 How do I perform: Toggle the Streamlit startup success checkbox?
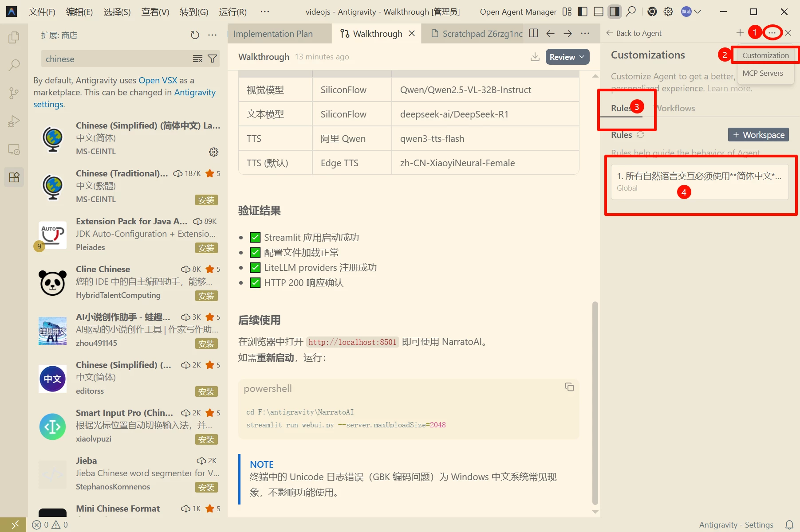pos(255,238)
